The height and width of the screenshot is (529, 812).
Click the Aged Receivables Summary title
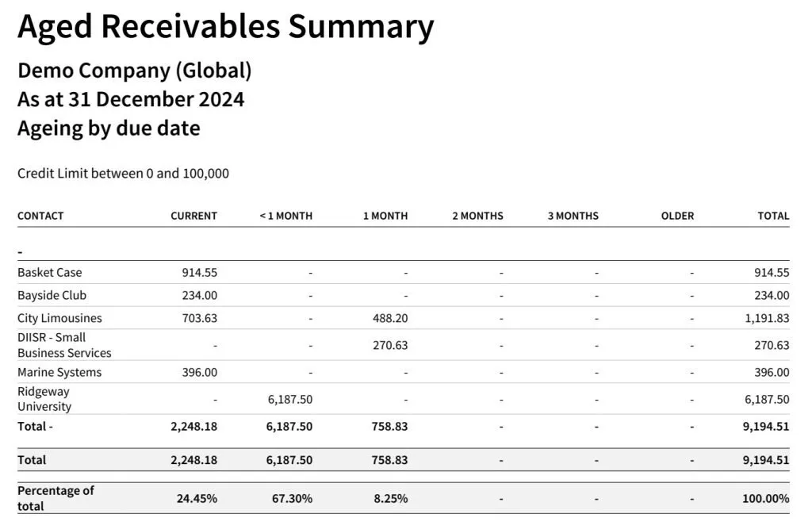[x=226, y=26]
